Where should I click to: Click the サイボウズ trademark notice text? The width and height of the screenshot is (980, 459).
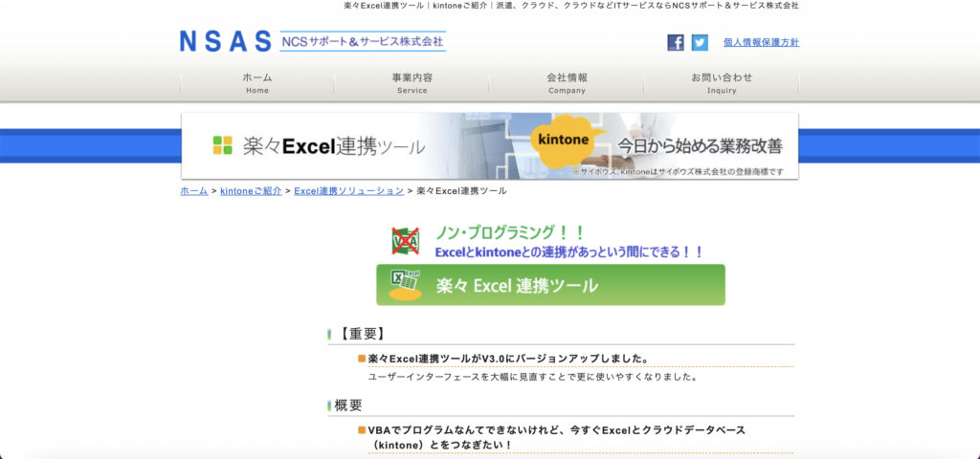click(677, 172)
